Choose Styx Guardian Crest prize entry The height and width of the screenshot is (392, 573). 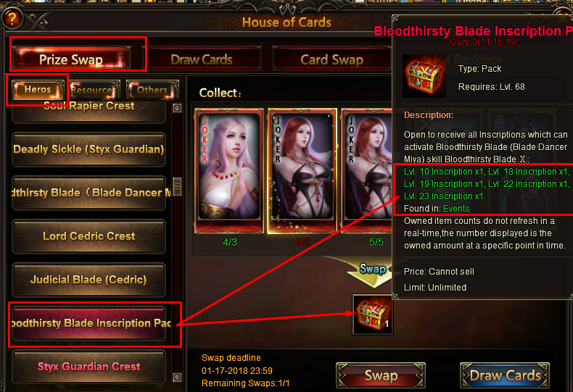[x=89, y=367]
